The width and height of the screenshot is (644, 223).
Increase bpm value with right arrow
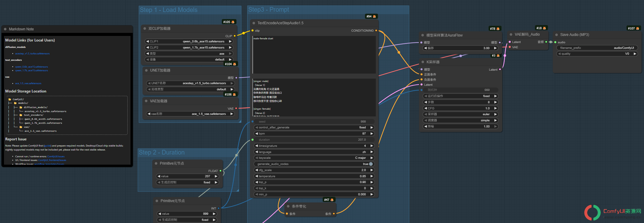372,134
